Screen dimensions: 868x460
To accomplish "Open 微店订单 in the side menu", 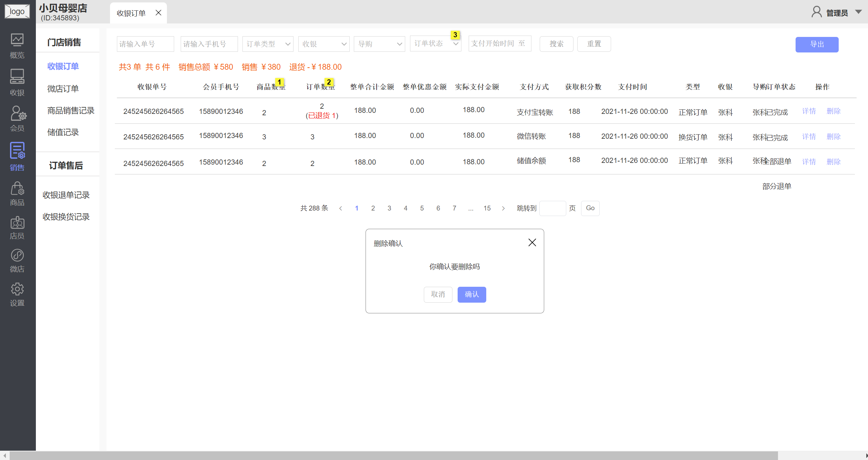I will pos(63,89).
